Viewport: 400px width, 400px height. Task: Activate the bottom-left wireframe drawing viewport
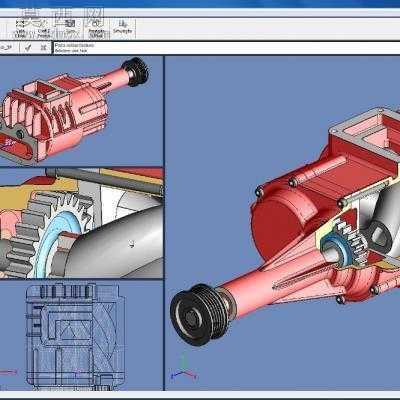[x=81, y=335]
